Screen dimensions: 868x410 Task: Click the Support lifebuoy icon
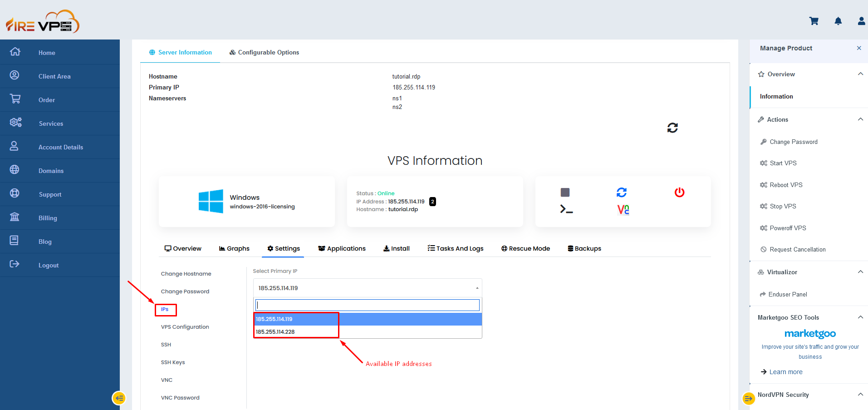pyautogui.click(x=15, y=193)
